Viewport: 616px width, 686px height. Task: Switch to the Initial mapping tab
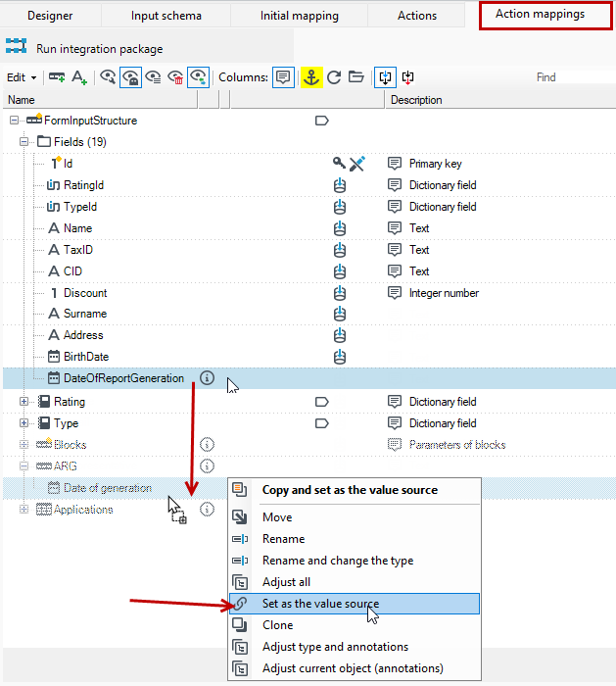300,16
